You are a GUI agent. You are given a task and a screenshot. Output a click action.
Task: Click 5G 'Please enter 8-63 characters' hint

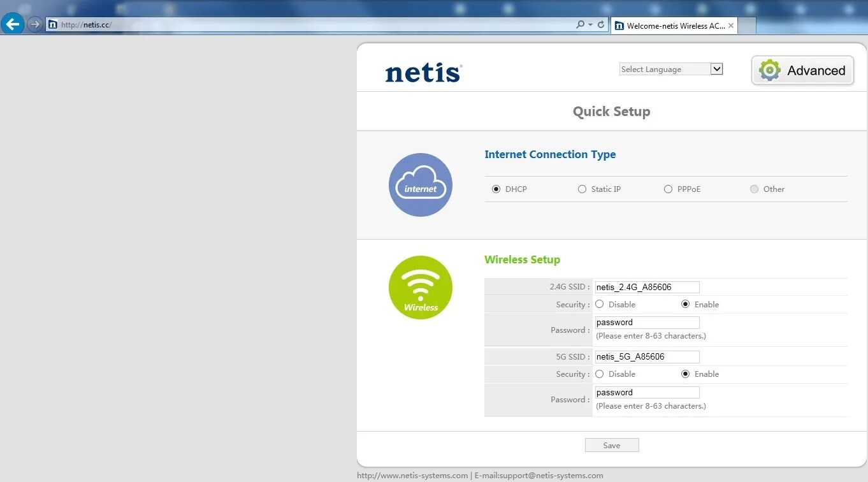(x=651, y=405)
